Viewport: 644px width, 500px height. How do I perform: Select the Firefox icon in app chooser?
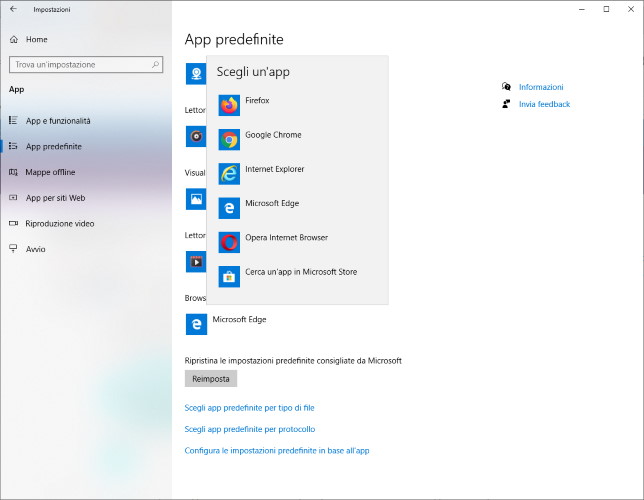tap(229, 106)
